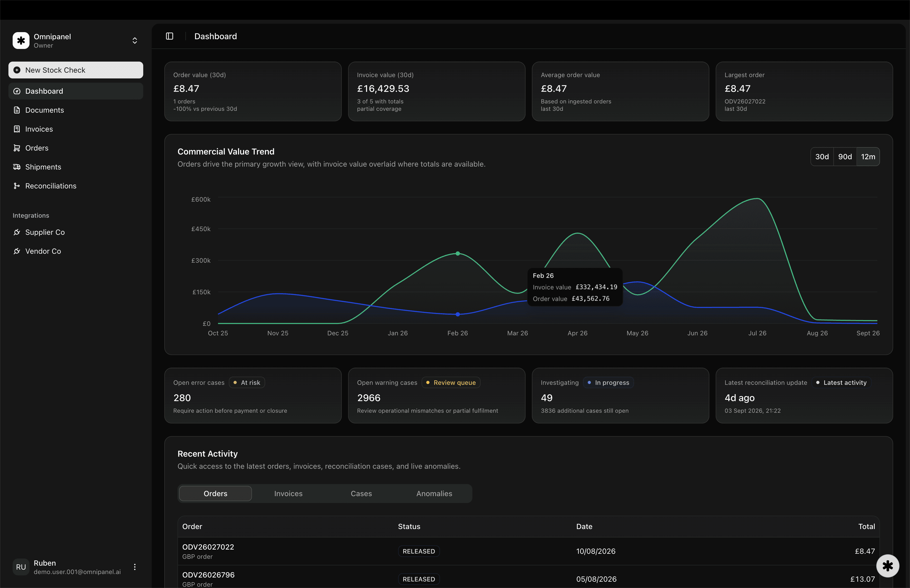Click the Omnipanel asterisk logo

(x=21, y=41)
